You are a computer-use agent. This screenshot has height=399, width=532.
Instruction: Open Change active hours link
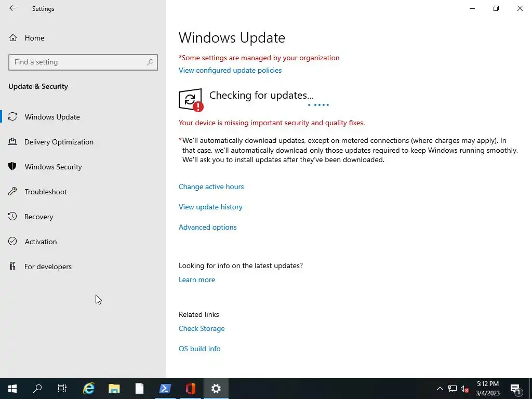(211, 187)
